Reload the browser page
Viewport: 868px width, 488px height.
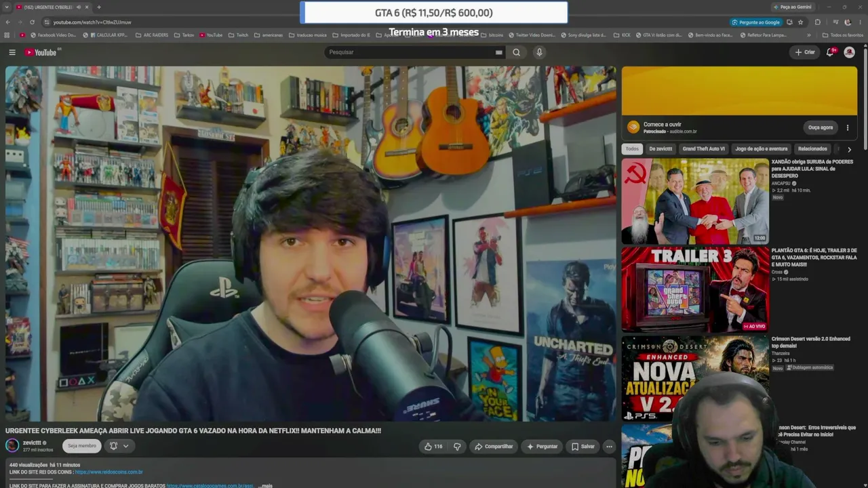pos(32,22)
